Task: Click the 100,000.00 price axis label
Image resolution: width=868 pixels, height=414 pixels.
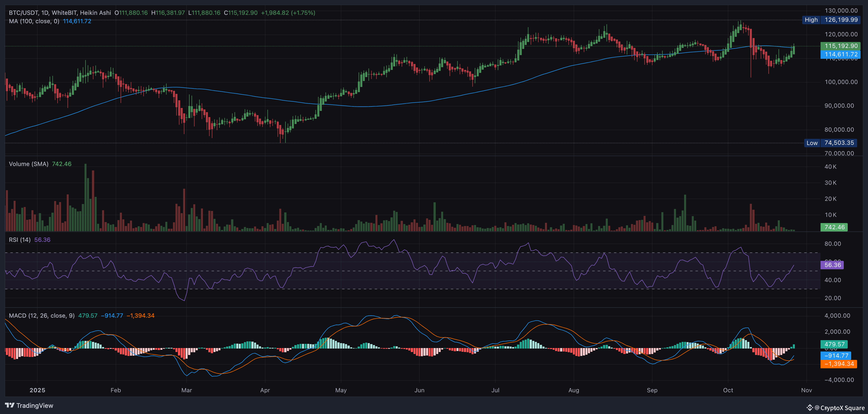Action: pos(841,82)
